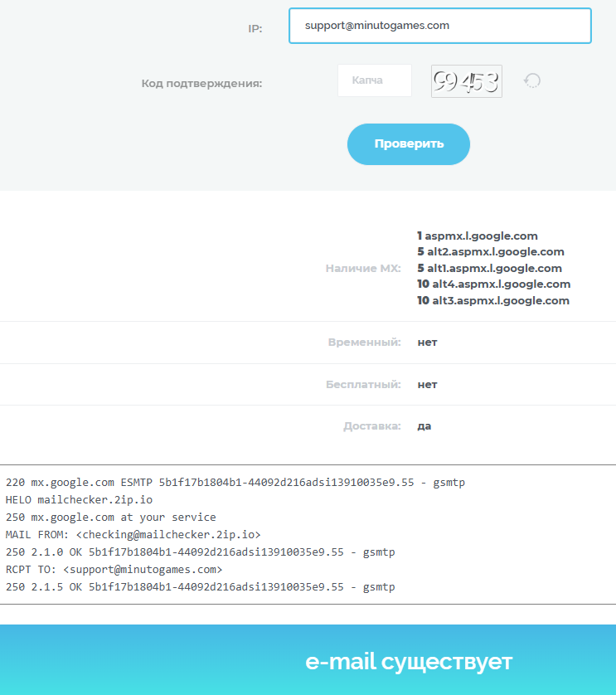Click the Бесплатный label

(363, 384)
